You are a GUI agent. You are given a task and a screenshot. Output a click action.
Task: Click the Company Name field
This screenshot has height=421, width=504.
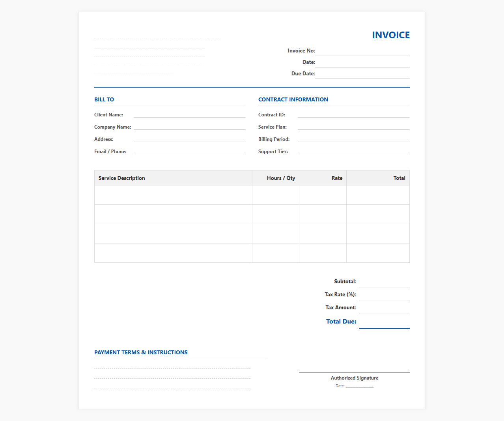coord(190,127)
